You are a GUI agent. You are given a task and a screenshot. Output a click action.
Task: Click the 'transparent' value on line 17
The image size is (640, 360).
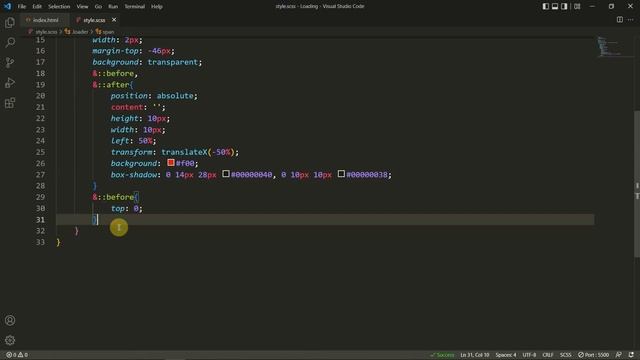[172, 62]
